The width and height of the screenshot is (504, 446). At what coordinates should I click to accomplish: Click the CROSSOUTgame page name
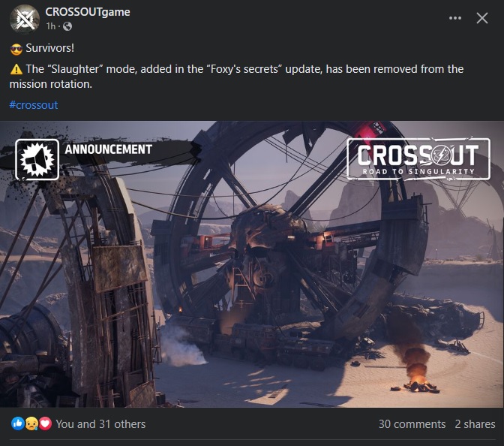[x=88, y=12]
